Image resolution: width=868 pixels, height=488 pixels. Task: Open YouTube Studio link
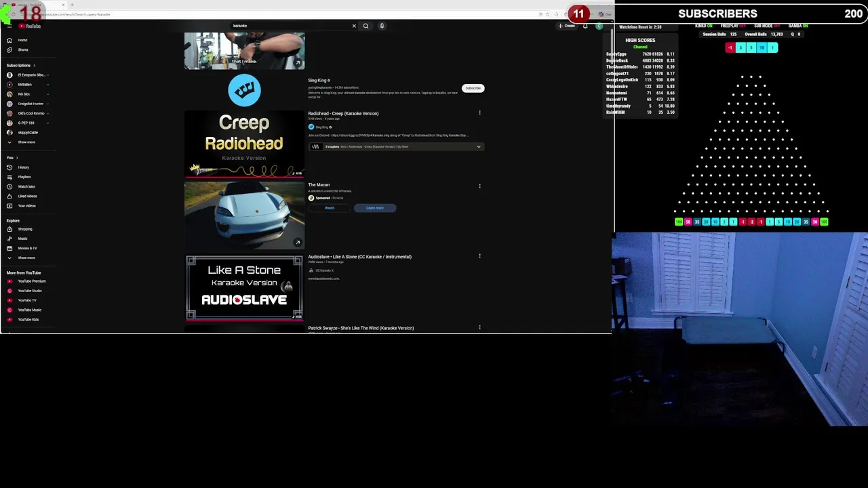29,291
